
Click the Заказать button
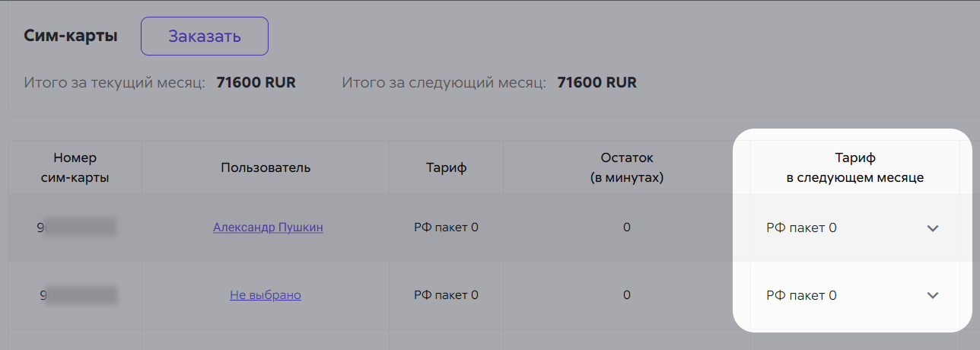205,36
